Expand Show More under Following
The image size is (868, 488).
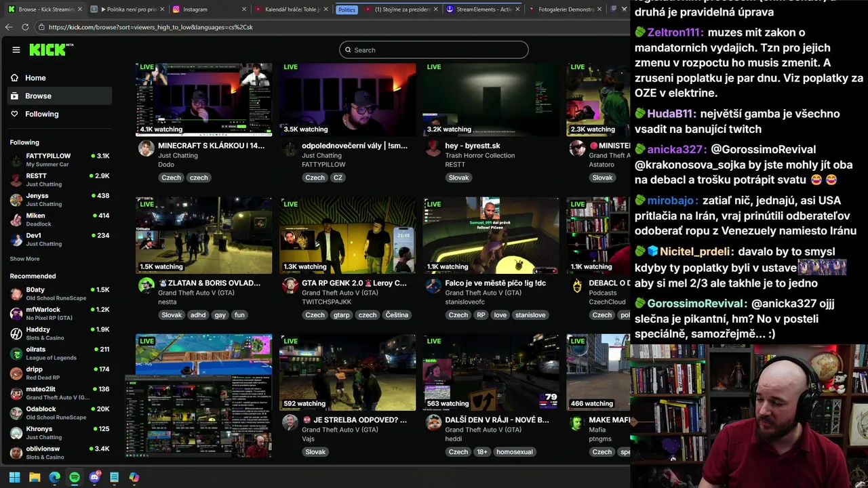tap(24, 259)
